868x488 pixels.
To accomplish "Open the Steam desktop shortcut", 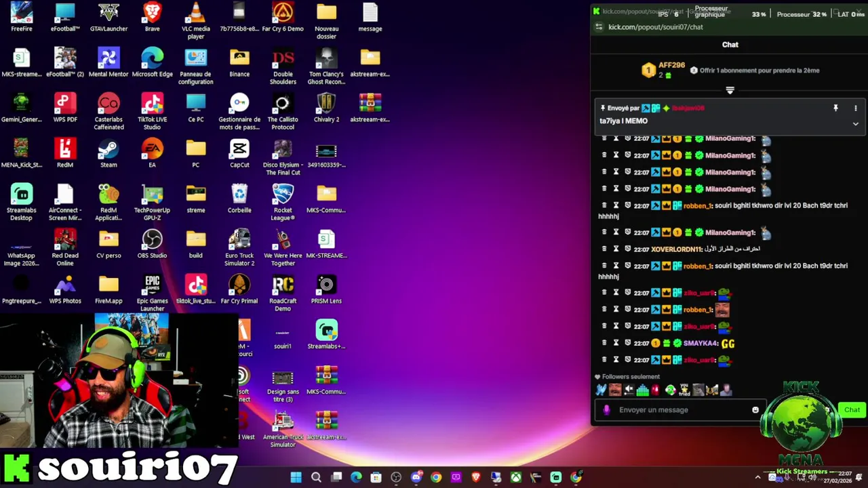I will 108,154.
